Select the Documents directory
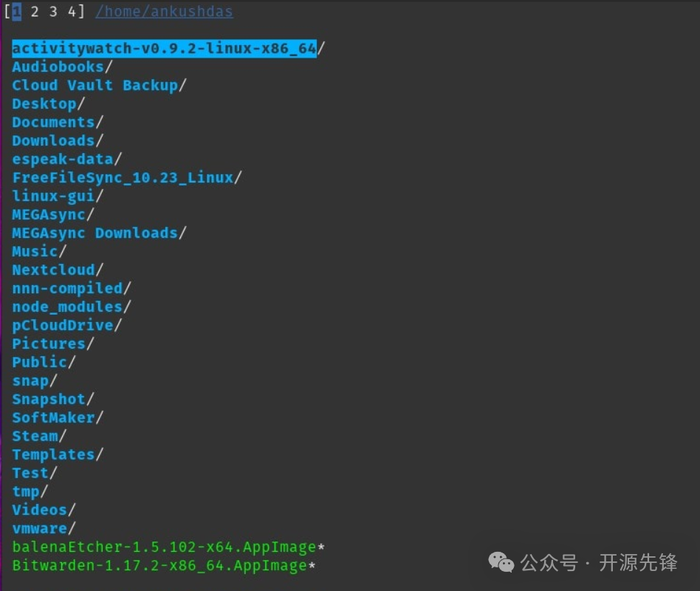 click(x=58, y=123)
